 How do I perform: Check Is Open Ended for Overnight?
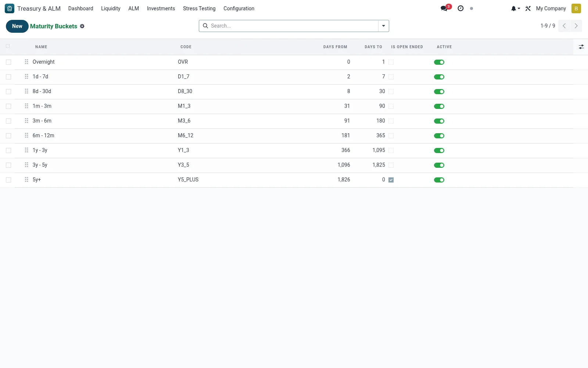(x=391, y=62)
